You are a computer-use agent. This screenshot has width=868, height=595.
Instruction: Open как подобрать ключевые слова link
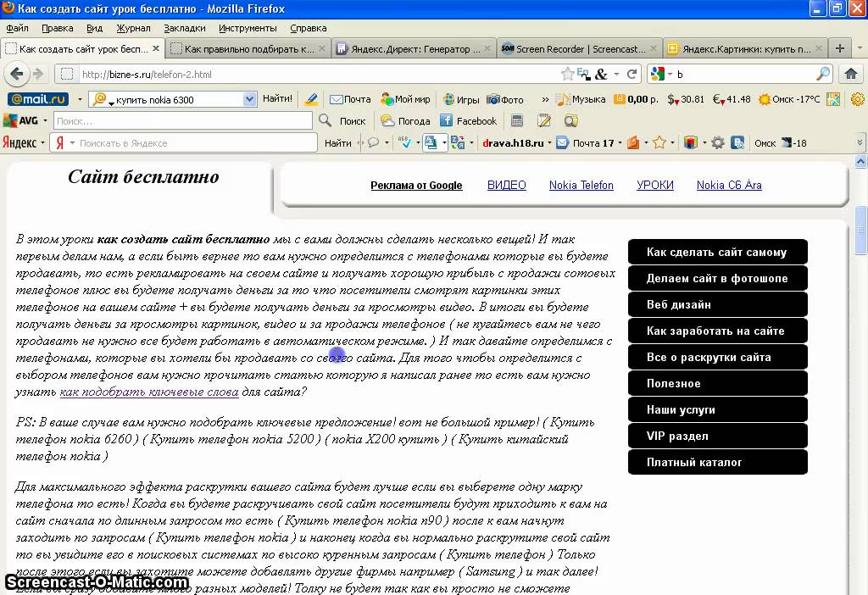pos(149,392)
